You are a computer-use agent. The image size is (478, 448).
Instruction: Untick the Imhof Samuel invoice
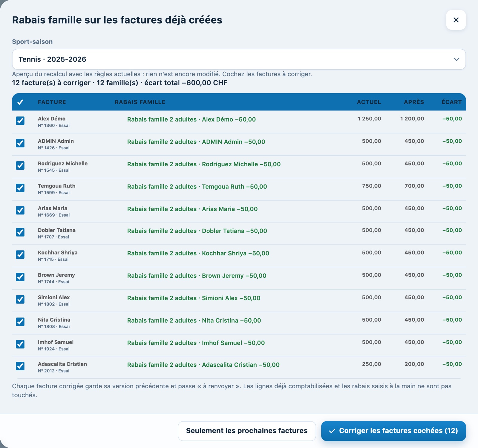click(20, 344)
